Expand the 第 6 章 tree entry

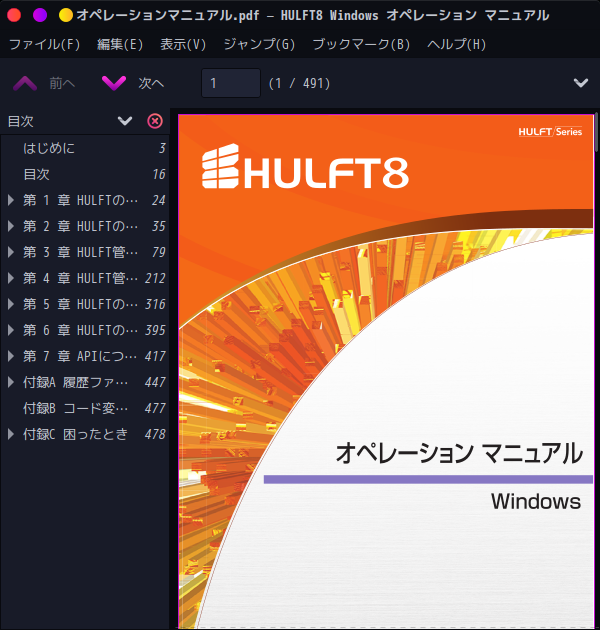click(x=11, y=330)
